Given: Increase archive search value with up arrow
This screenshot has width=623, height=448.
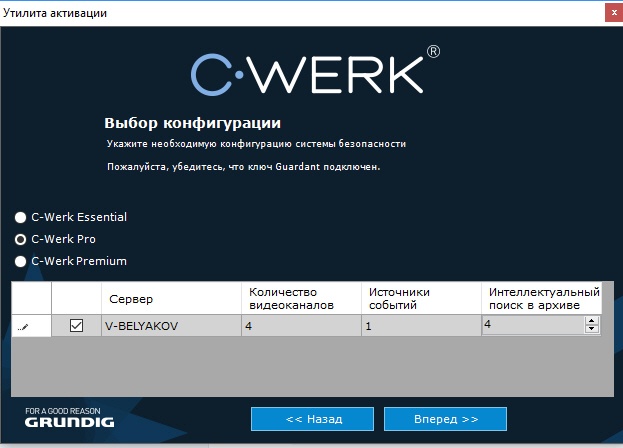Looking at the screenshot, I should [x=592, y=321].
